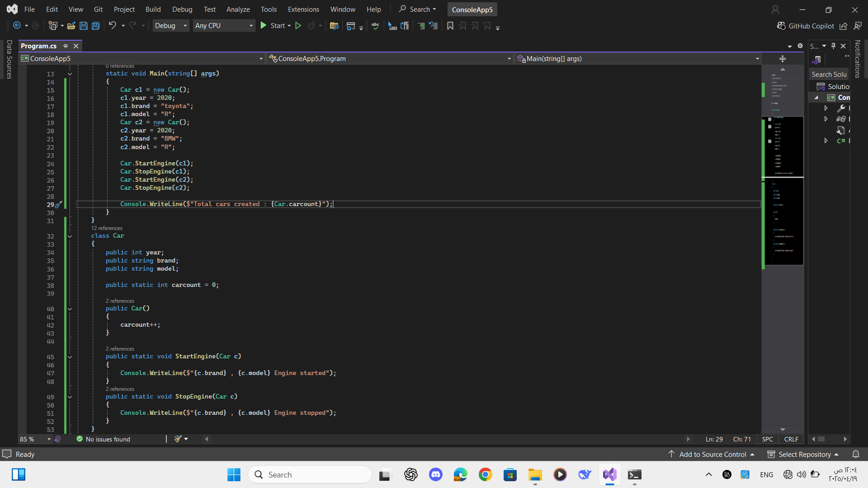The image size is (868, 488).
Task: Click the purple health indicator icon near zoom
Action: point(57,439)
